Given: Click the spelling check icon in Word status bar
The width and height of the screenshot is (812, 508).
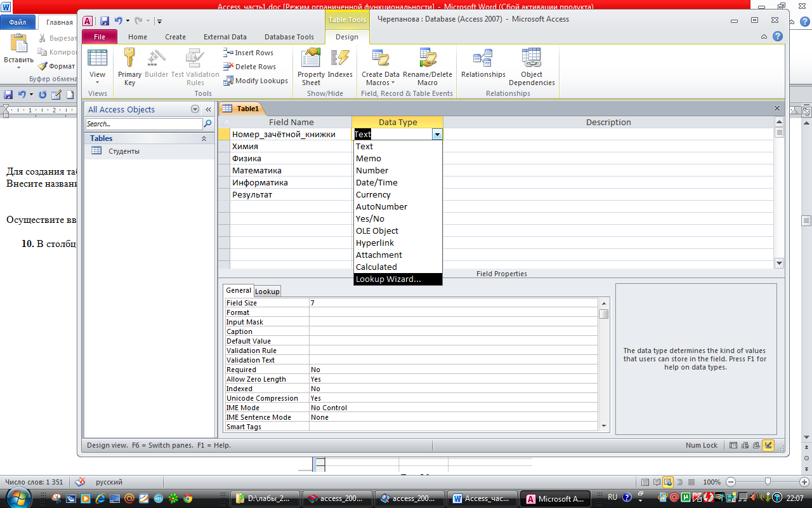Looking at the screenshot, I should tap(80, 482).
